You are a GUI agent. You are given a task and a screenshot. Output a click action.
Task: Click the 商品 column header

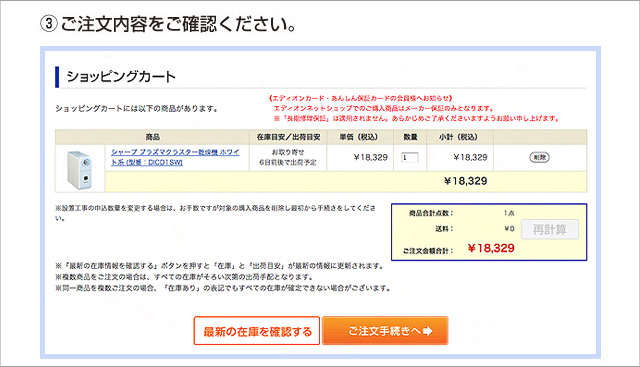pos(153,137)
